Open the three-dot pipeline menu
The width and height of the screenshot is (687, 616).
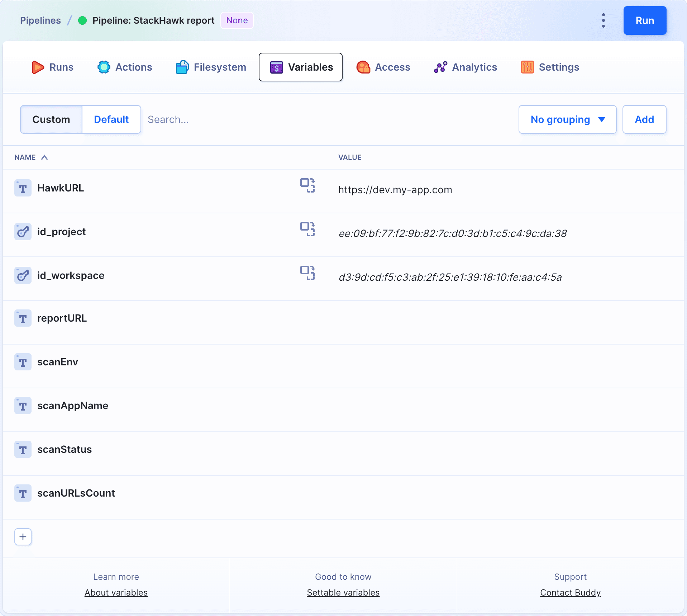(x=603, y=20)
